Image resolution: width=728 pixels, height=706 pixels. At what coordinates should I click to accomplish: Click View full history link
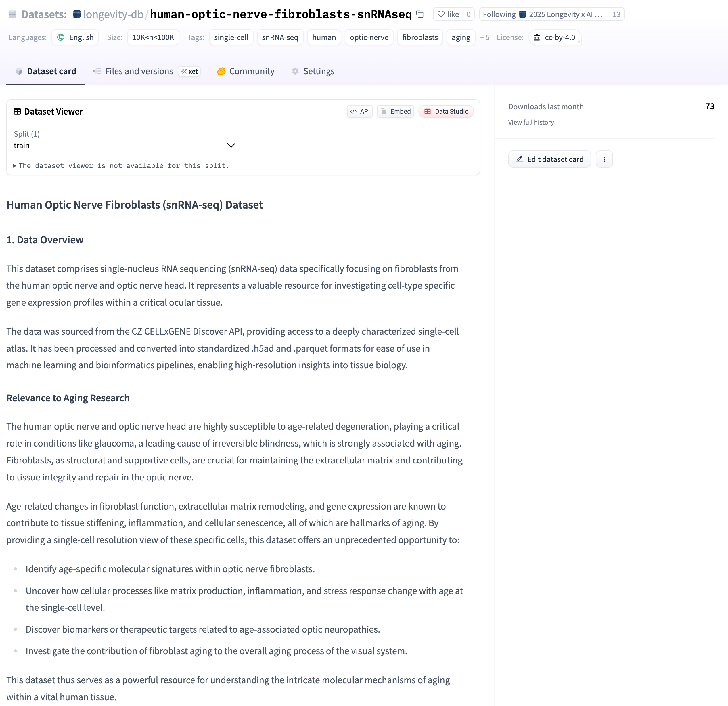tap(531, 122)
